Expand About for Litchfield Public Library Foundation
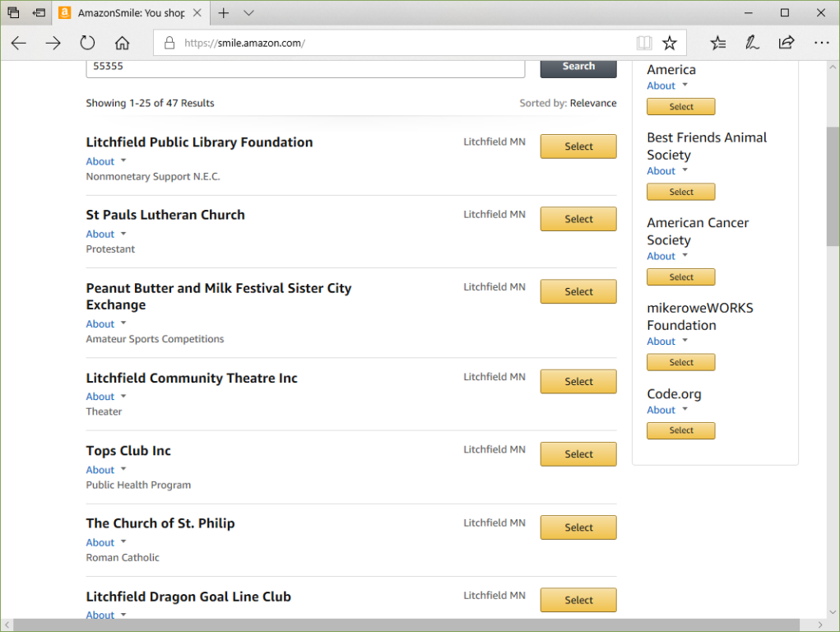 106,161
